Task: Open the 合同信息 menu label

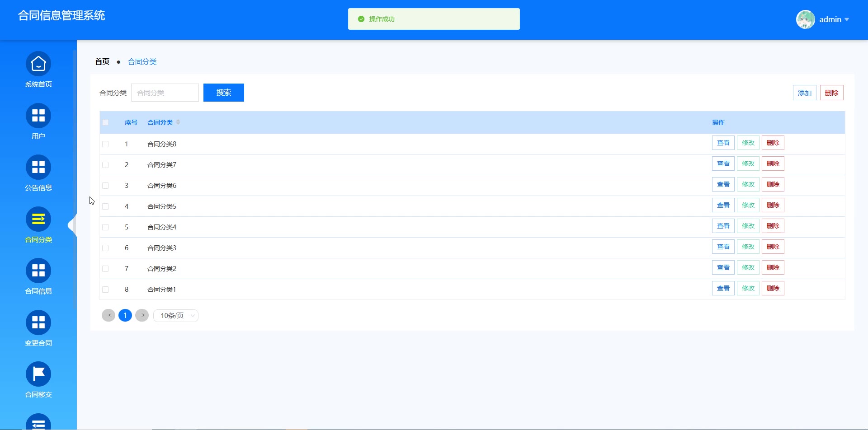Action: (38, 291)
